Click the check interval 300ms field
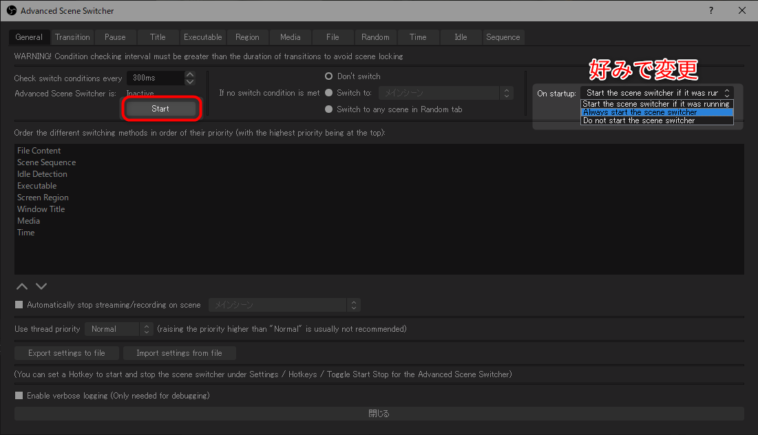This screenshot has height=435, width=758. coord(155,78)
